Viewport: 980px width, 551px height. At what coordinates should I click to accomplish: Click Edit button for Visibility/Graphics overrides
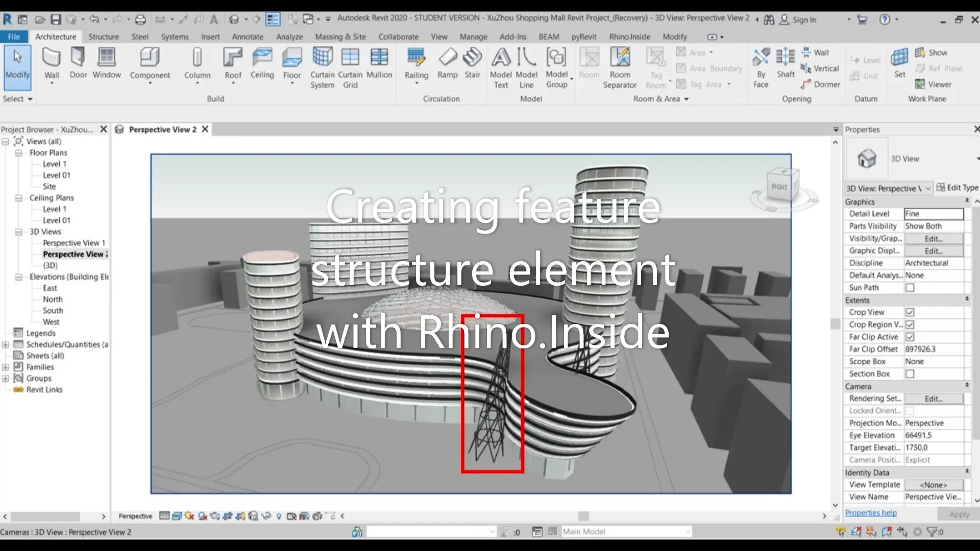(934, 239)
